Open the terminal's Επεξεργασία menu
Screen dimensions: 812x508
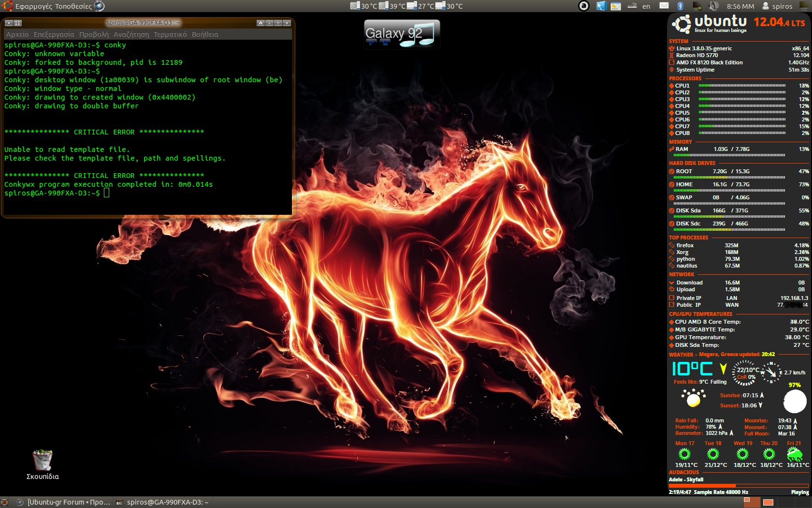point(54,34)
